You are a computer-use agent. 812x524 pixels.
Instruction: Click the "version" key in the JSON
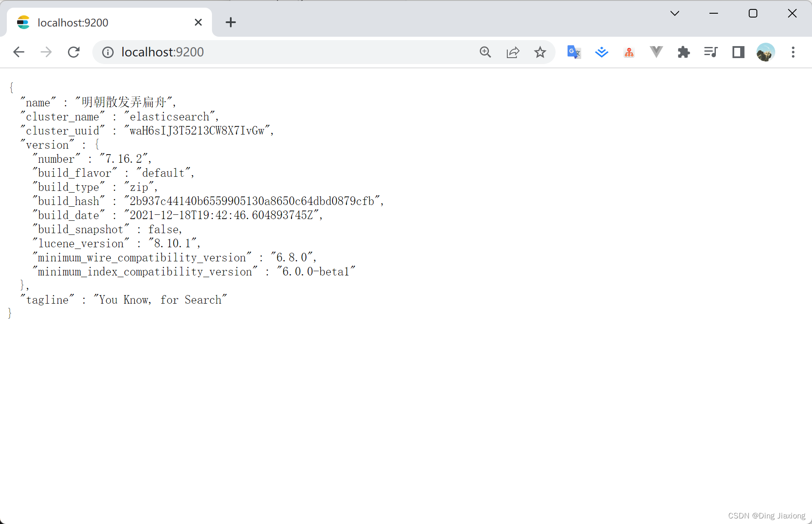tap(47, 145)
